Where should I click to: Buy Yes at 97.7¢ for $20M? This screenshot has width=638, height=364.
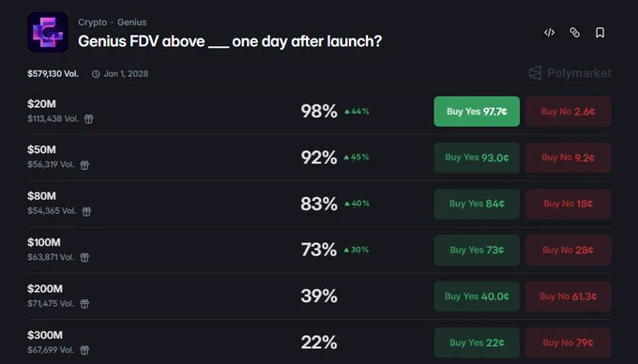(477, 112)
